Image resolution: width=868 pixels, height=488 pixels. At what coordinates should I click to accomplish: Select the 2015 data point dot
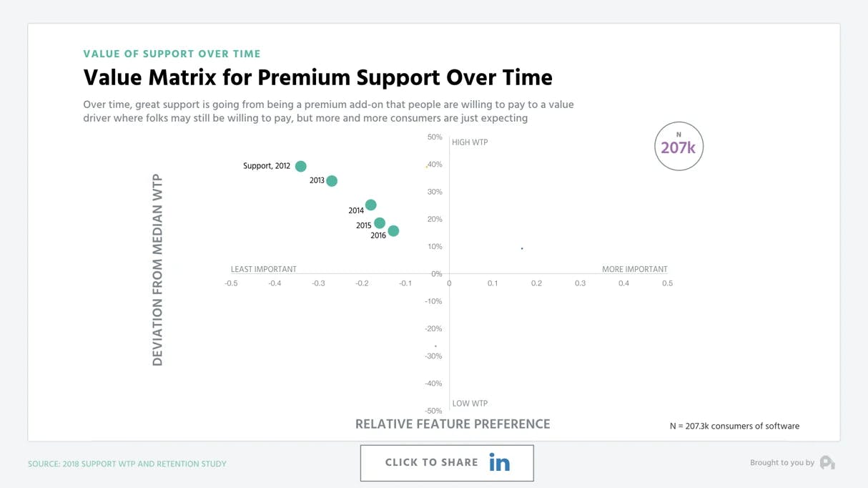[380, 223]
